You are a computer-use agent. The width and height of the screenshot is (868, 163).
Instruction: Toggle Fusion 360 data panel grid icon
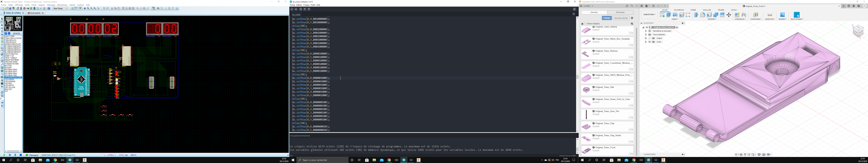click(642, 6)
